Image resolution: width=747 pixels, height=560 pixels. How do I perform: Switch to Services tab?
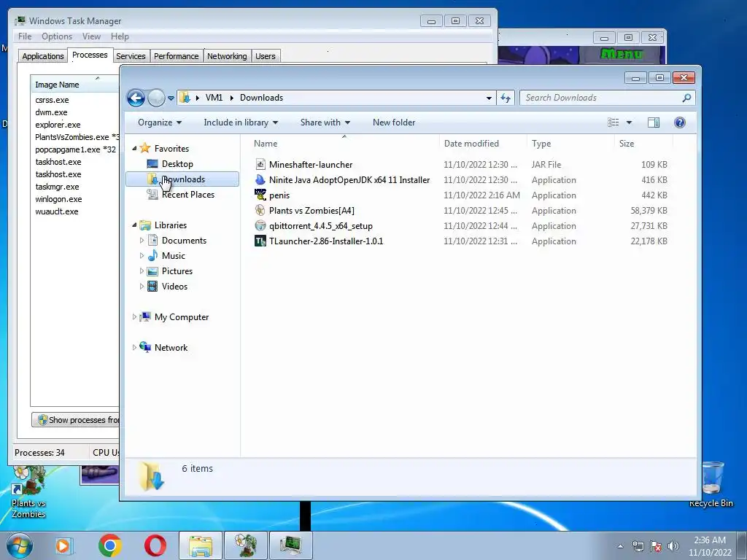point(131,56)
